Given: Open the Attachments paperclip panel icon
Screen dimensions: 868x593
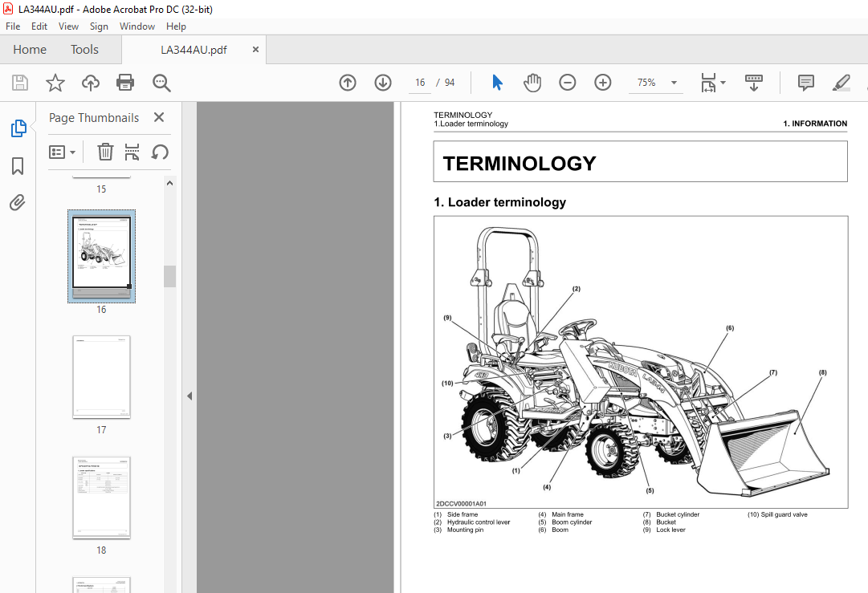Looking at the screenshot, I should pyautogui.click(x=18, y=202).
